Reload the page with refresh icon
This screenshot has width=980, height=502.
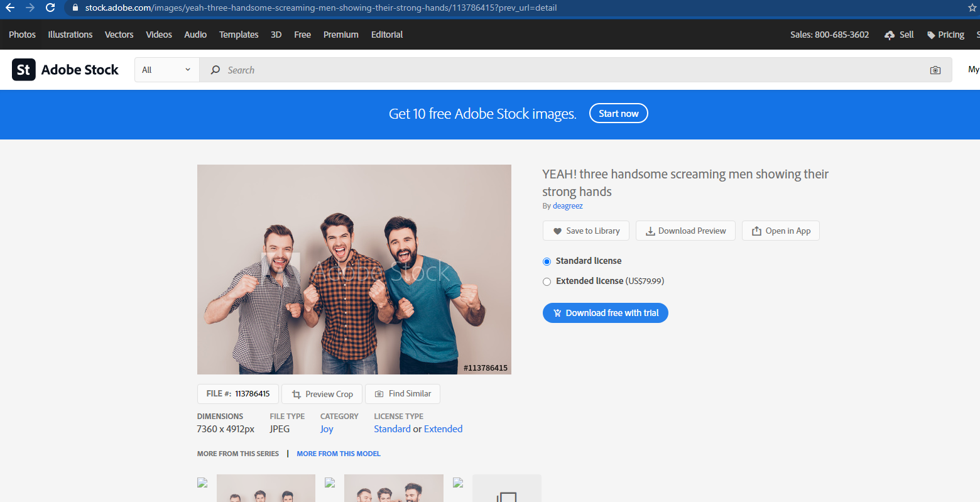(x=50, y=8)
